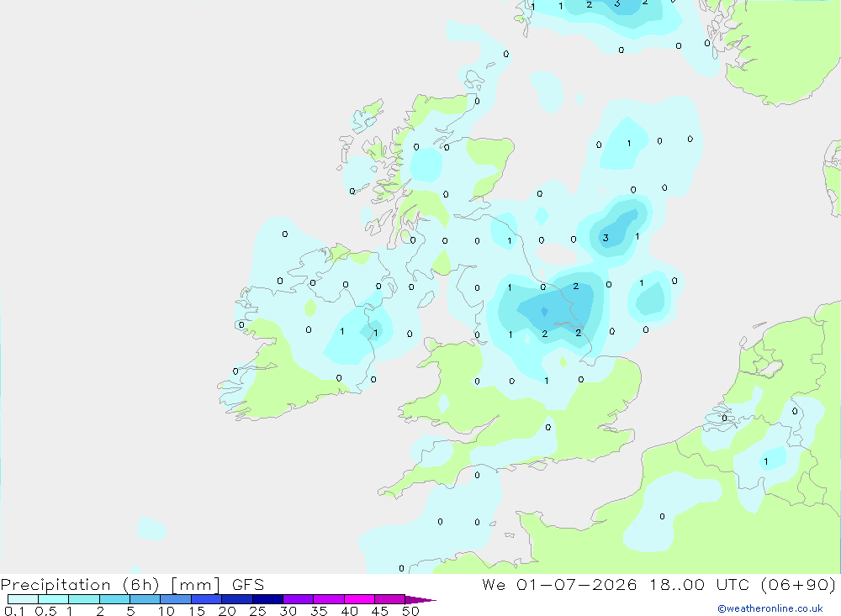Select the legend label "20"
Image resolution: width=841 pixels, height=616 pixels.
tap(227, 611)
